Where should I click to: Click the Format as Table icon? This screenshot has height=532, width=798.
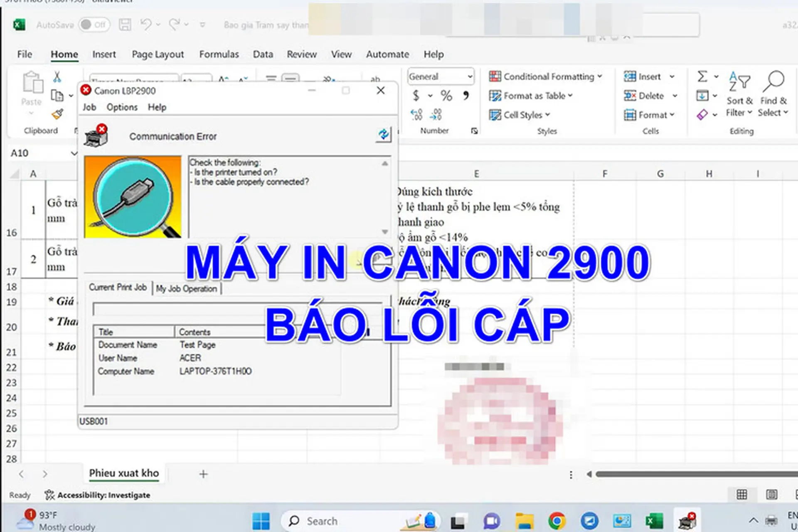pyautogui.click(x=495, y=96)
